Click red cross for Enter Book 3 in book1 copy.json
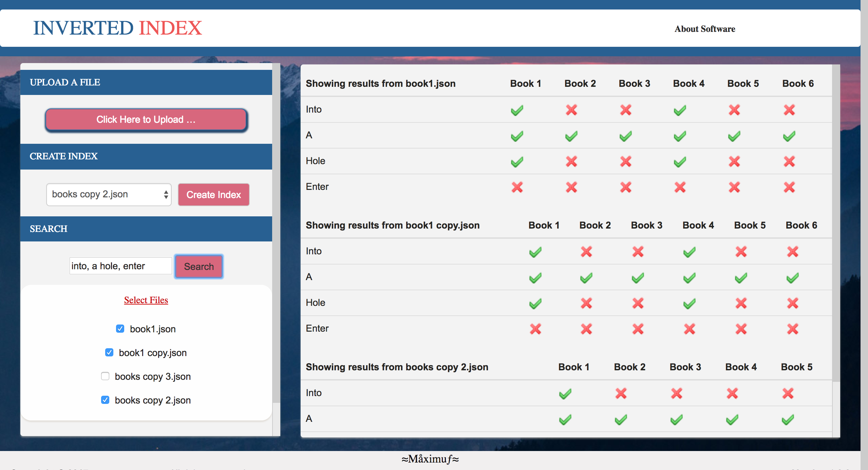Screen dimensions: 868x470 click(638, 329)
